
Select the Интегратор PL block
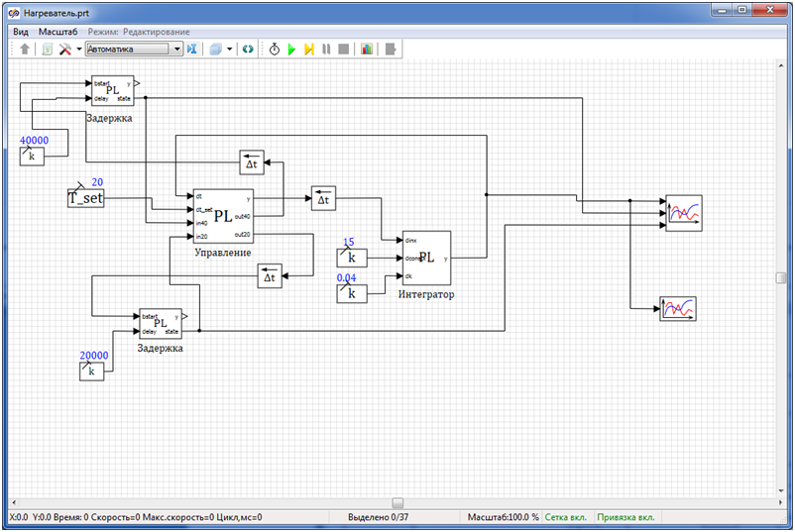point(426,258)
